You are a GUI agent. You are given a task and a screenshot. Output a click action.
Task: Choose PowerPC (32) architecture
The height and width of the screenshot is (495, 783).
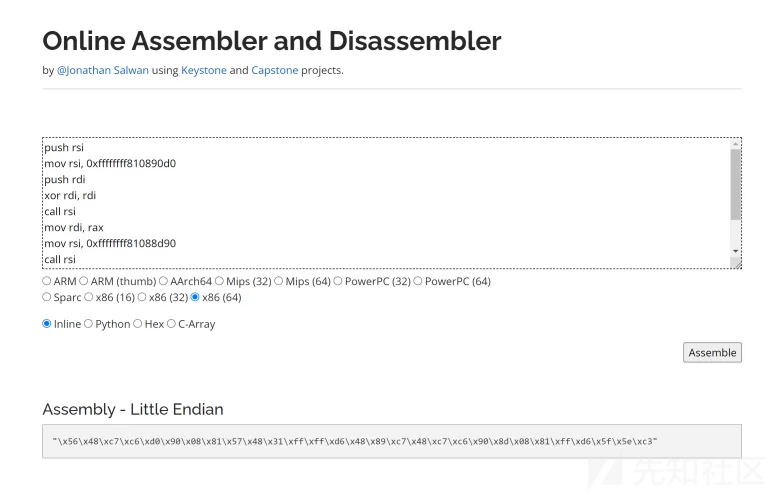coord(338,281)
